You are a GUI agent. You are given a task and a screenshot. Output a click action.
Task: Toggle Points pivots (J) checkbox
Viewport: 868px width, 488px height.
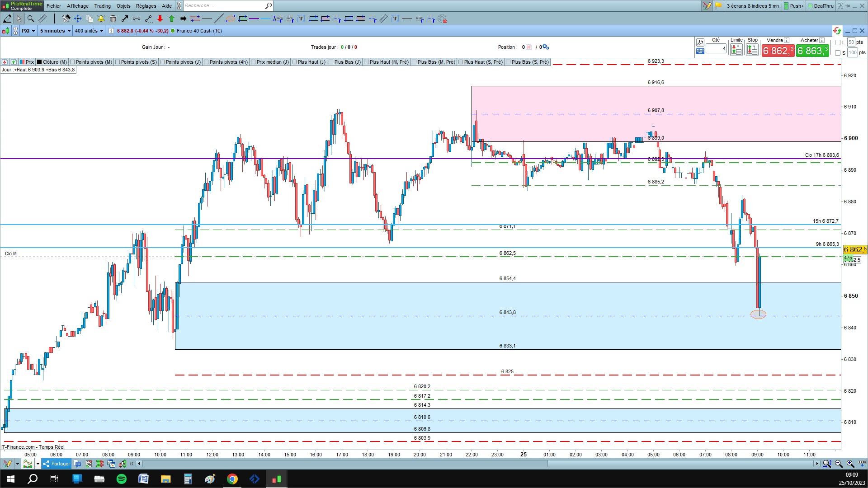pyautogui.click(x=162, y=62)
